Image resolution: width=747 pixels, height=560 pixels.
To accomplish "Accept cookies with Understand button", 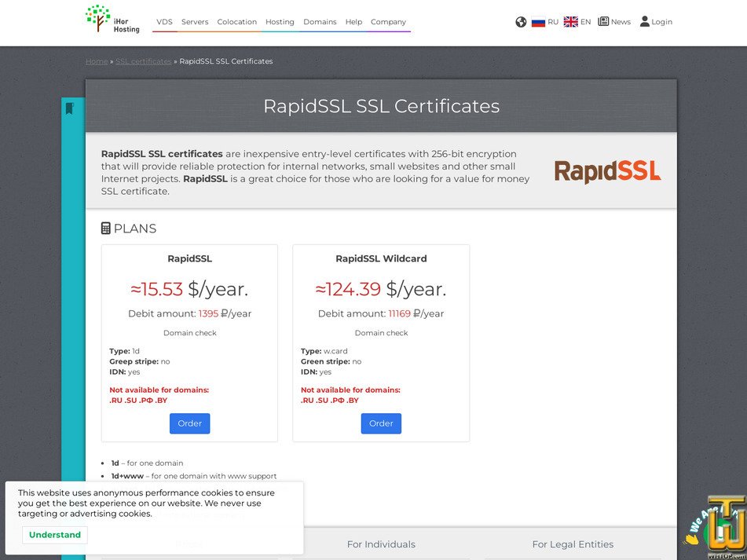I will pyautogui.click(x=55, y=535).
